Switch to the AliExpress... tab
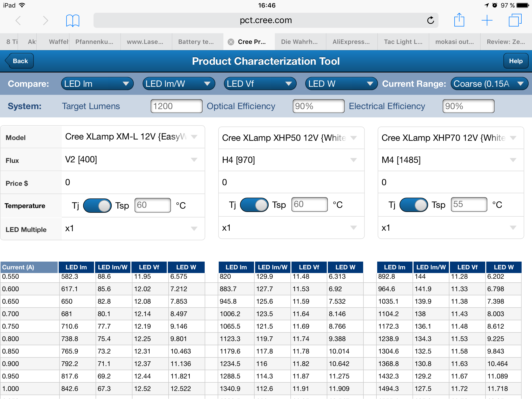Viewport: 532px width, 399px height. (352, 42)
